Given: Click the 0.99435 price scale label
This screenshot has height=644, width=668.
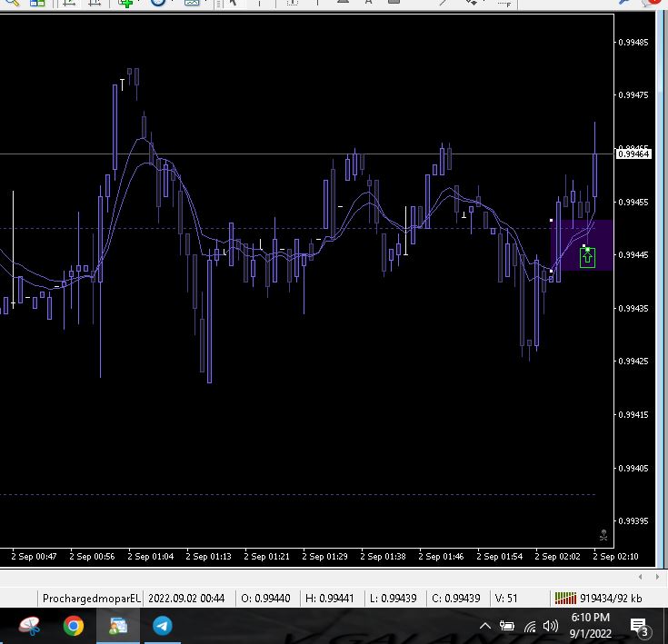Looking at the screenshot, I should coord(633,308).
